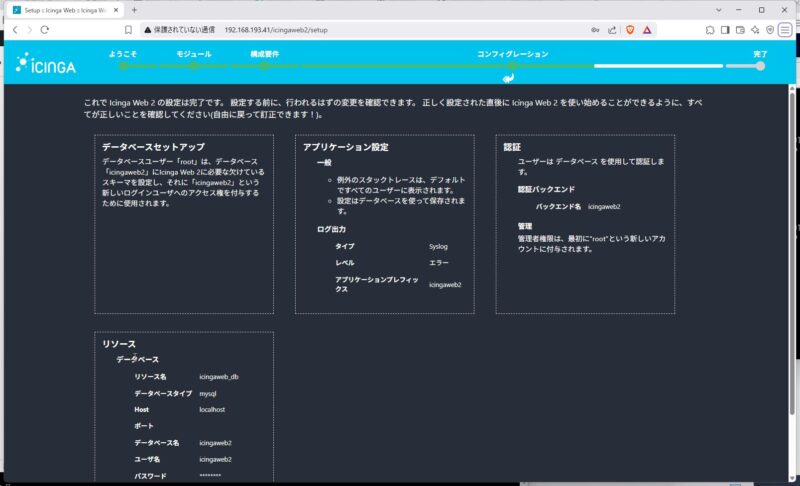This screenshot has width=800, height=486.
Task: Click the リソース heading
Action: tap(119, 344)
